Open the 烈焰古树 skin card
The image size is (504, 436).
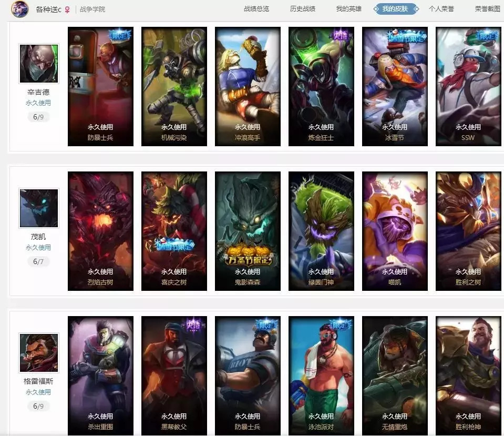(100, 231)
